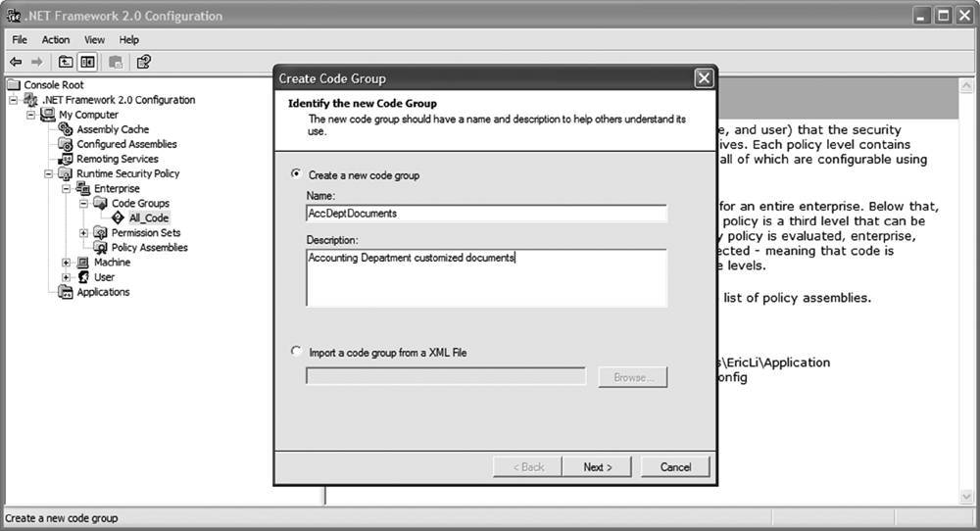Select the Policy Assemblies tree label
Screen dimensions: 980x531
(x=149, y=248)
